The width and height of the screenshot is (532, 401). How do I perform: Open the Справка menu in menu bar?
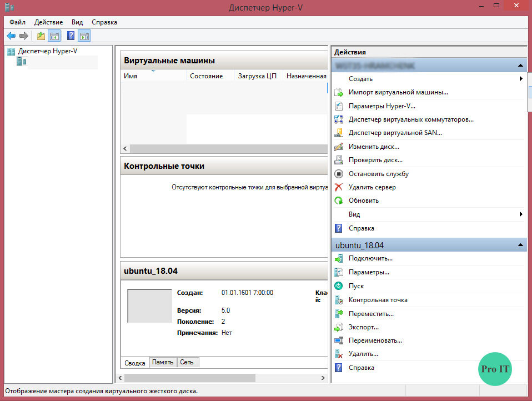pos(104,22)
